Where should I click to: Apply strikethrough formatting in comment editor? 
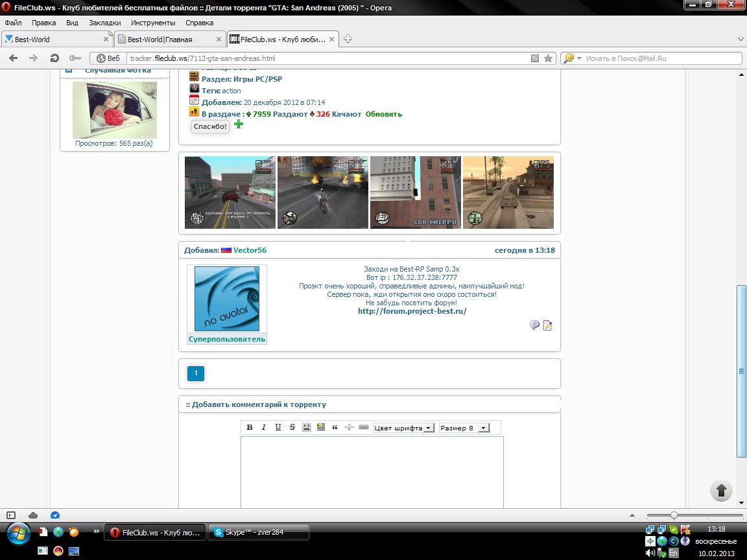pos(292,427)
